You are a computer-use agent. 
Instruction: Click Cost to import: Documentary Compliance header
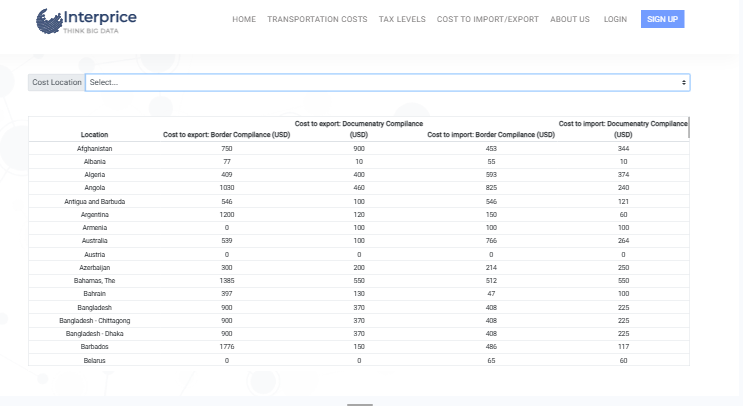(623, 129)
